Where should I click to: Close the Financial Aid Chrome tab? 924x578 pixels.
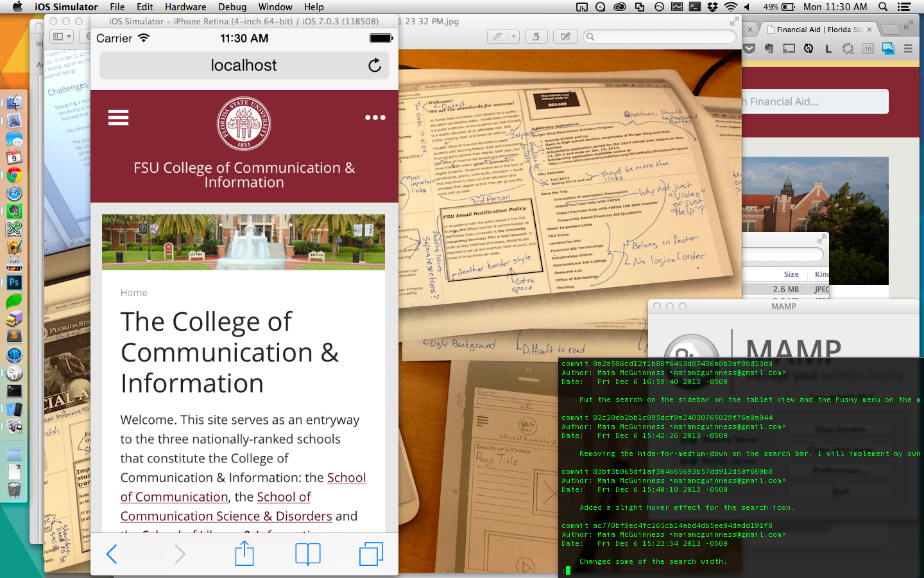[x=869, y=30]
